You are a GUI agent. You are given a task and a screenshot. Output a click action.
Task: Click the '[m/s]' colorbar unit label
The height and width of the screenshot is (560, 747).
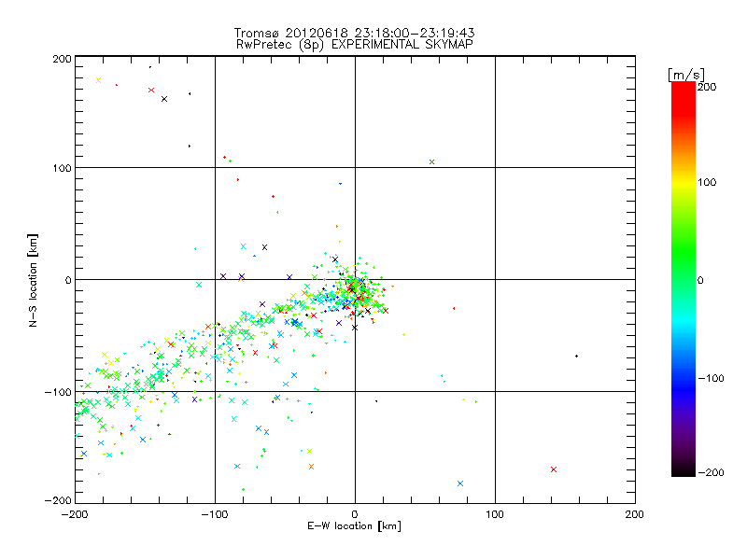pos(685,75)
